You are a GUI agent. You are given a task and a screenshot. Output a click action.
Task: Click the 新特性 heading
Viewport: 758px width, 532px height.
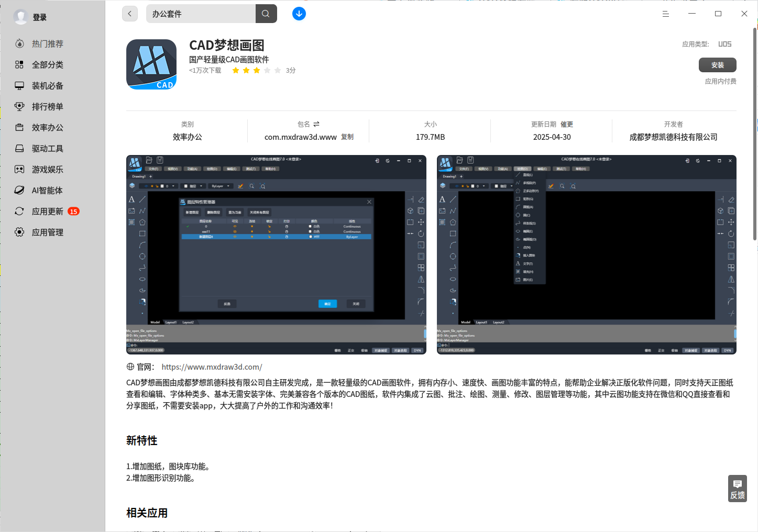click(142, 440)
